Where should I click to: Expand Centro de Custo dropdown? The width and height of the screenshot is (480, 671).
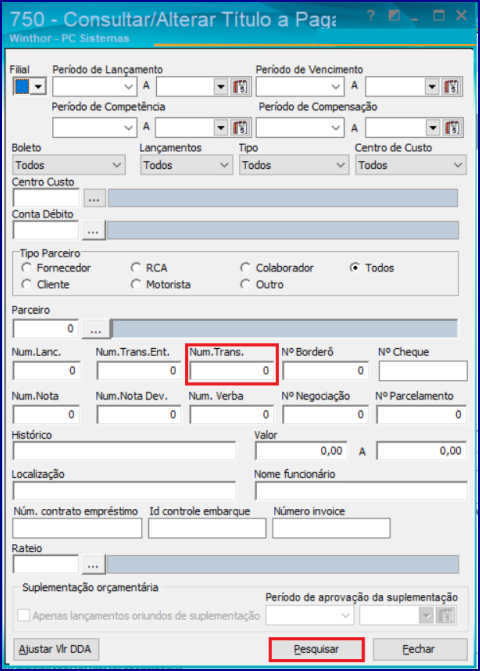click(411, 165)
